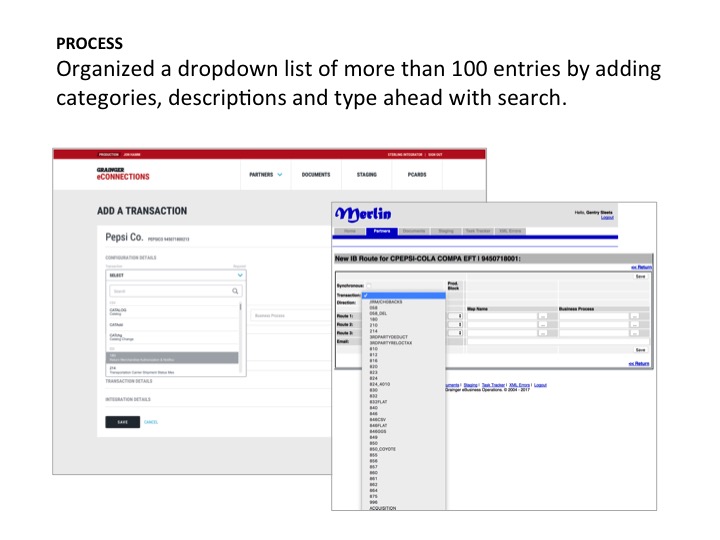Click the dark Save button in eConnections
Screen dimensions: 720x540
[123, 422]
